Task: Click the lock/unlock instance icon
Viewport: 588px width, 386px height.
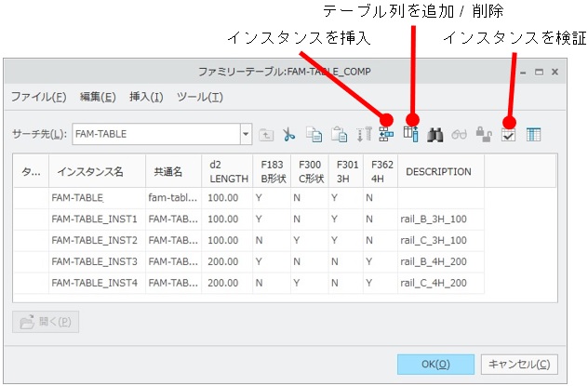Action: click(484, 134)
